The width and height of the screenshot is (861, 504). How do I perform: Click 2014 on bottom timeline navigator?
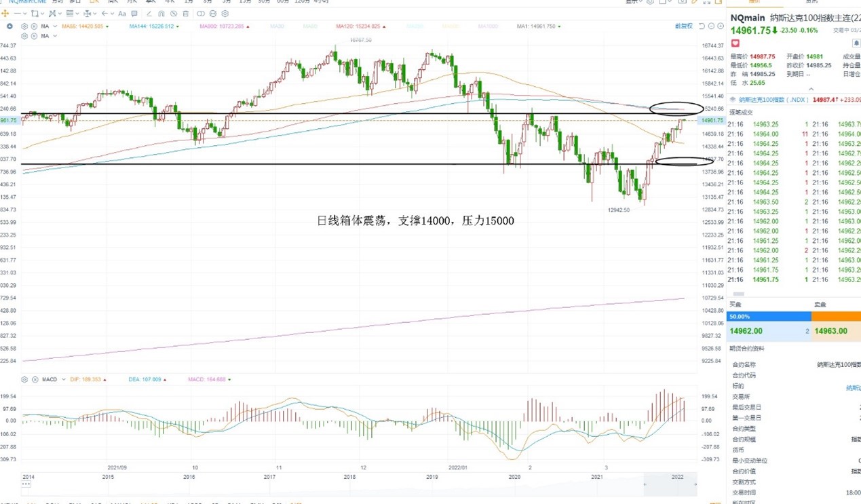point(28,477)
